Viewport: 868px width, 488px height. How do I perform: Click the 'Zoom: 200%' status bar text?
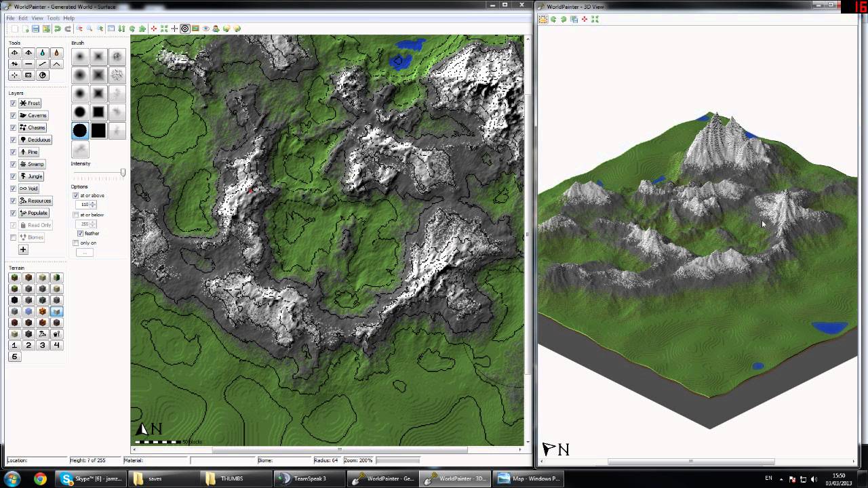[358, 460]
